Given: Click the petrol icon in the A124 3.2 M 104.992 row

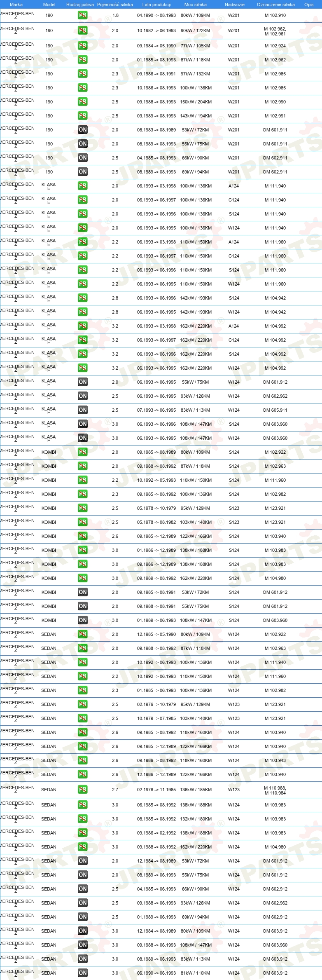Looking at the screenshot, I should [83, 326].
